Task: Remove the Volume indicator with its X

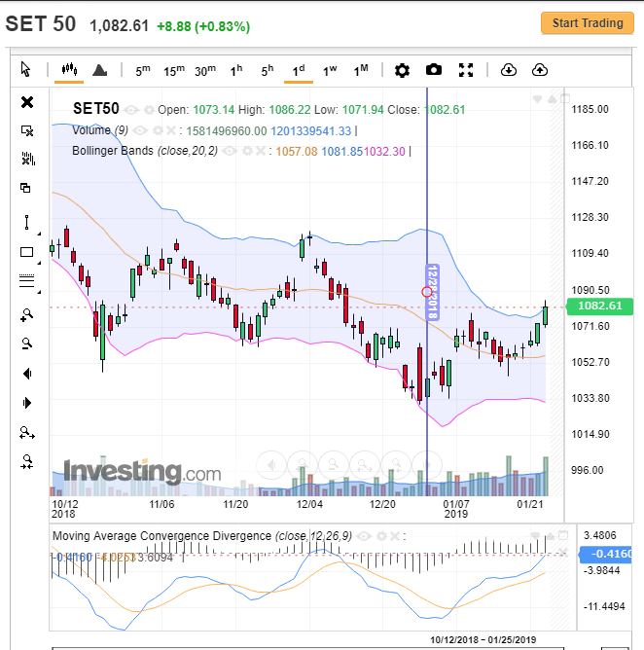Action: 171,131
